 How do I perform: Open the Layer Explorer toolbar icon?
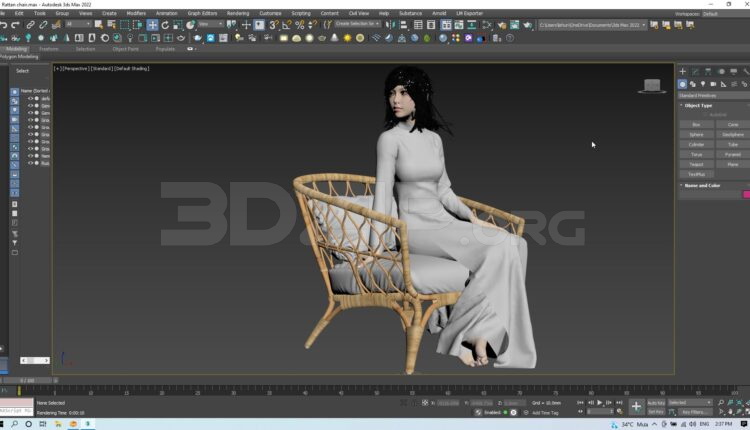(431, 25)
